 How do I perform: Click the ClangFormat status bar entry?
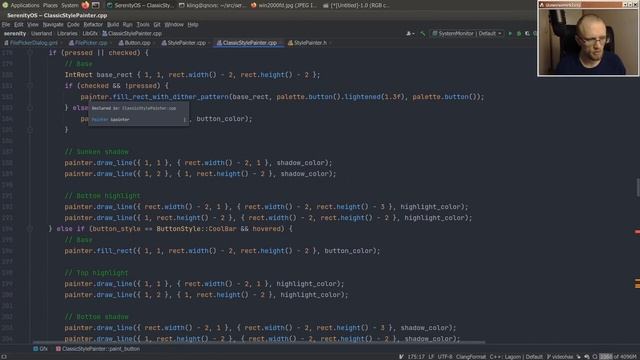[471, 357]
